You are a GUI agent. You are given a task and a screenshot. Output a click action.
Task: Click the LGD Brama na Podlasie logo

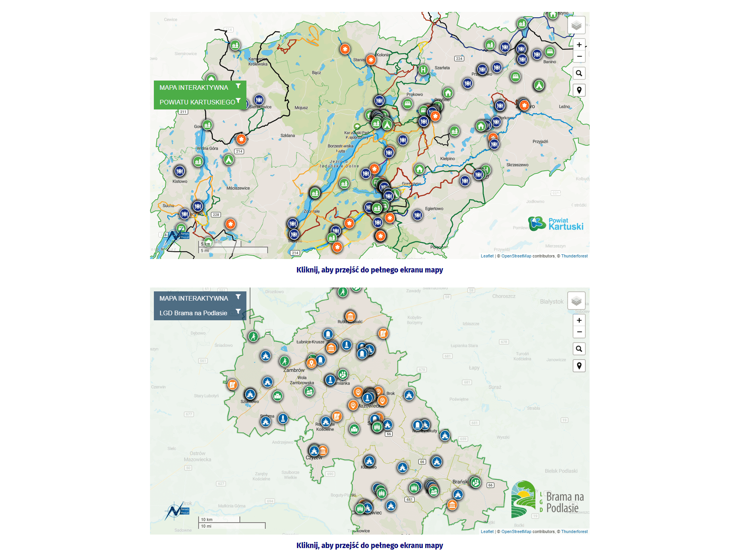pos(548,499)
